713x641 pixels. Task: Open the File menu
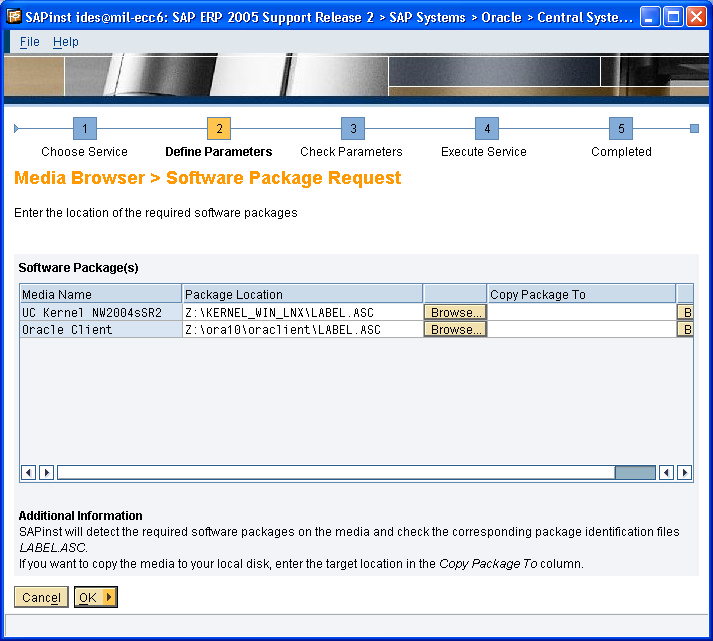pyautogui.click(x=29, y=42)
